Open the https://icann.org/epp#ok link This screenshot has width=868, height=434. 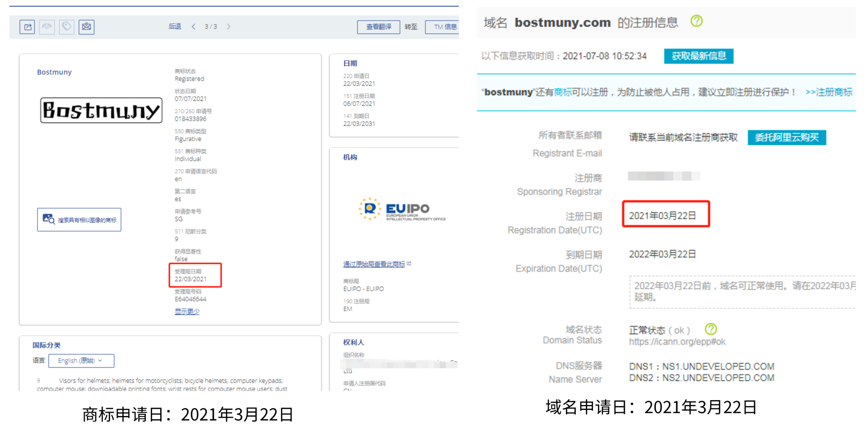[677, 342]
